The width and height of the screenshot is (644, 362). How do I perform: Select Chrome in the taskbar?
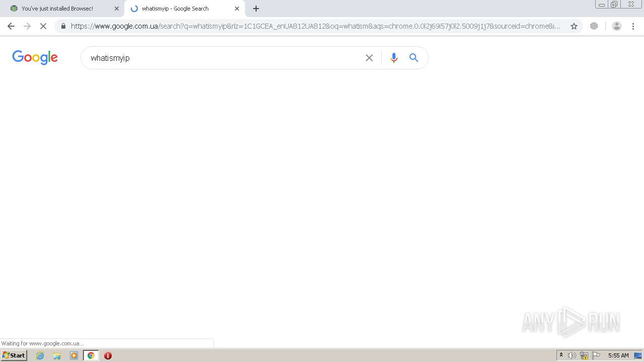[91, 355]
